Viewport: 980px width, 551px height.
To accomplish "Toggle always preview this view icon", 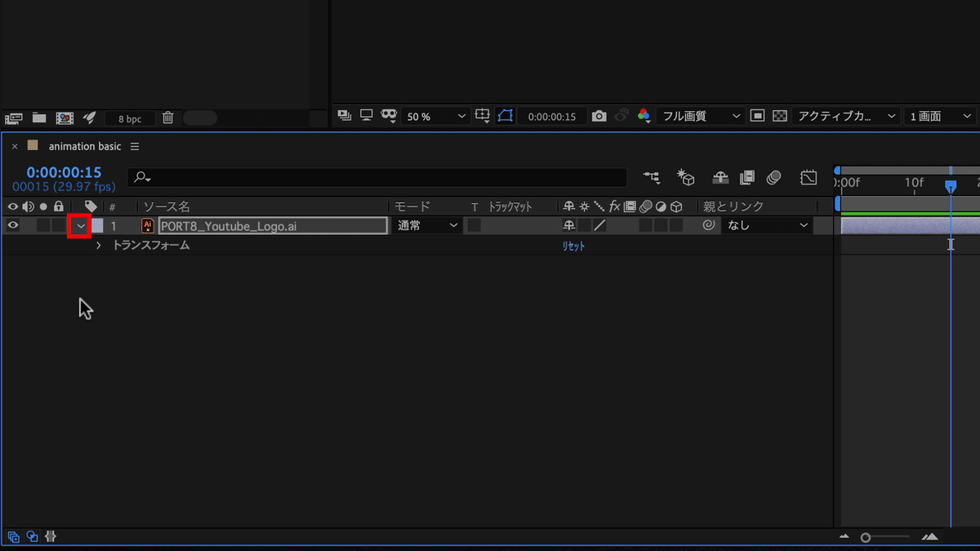I will click(x=345, y=116).
